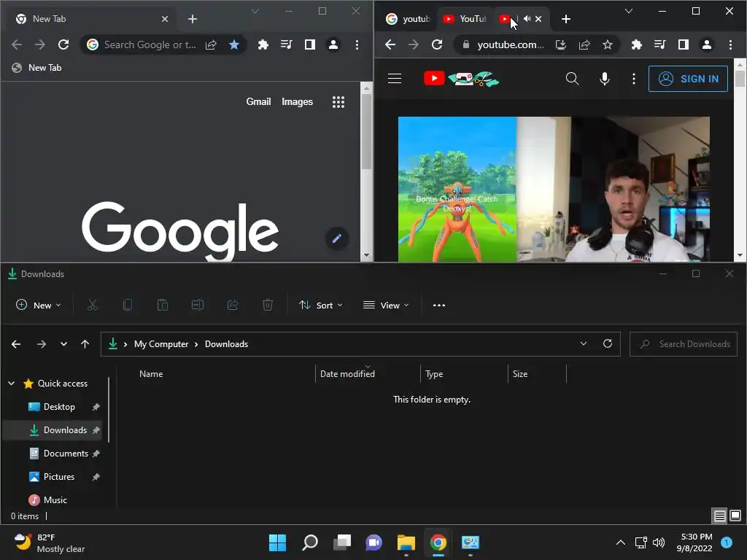
Task: Open Gmail link
Action: click(258, 101)
